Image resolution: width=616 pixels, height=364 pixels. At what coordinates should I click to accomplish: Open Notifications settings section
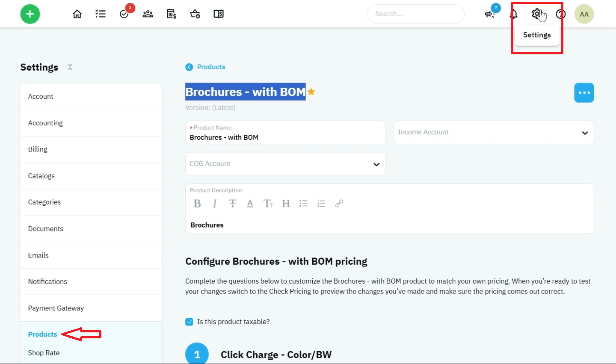(x=91, y=281)
